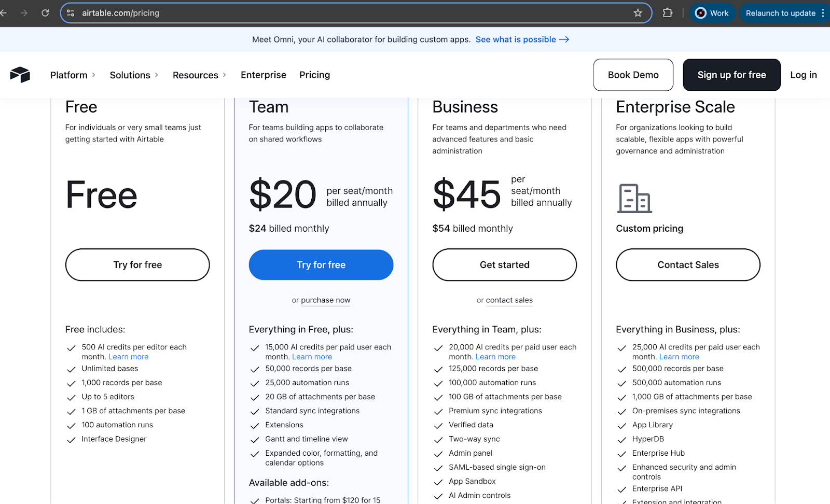Click 'Admin panel' feature text
Viewport: 830px width, 504px height.
click(x=471, y=453)
